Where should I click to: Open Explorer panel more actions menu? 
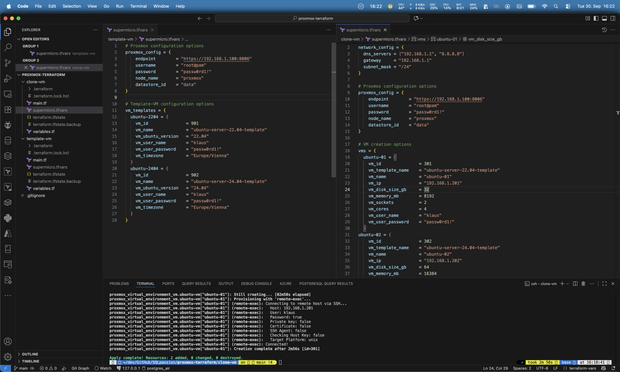[x=95, y=30]
